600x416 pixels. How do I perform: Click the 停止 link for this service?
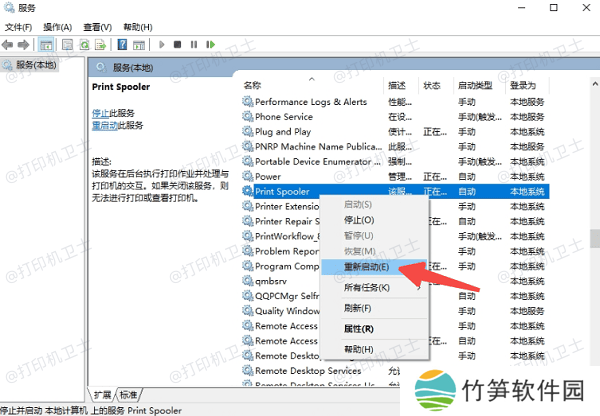[100, 114]
